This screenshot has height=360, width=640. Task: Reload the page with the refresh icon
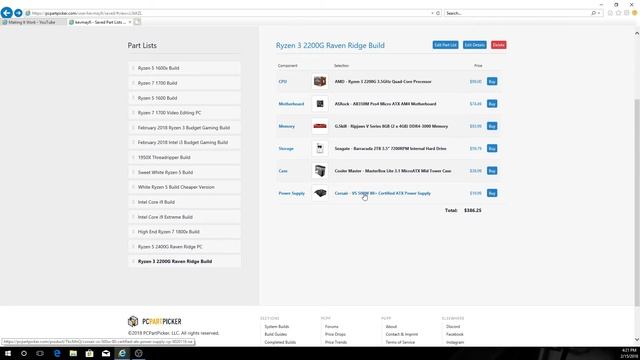click(438, 13)
